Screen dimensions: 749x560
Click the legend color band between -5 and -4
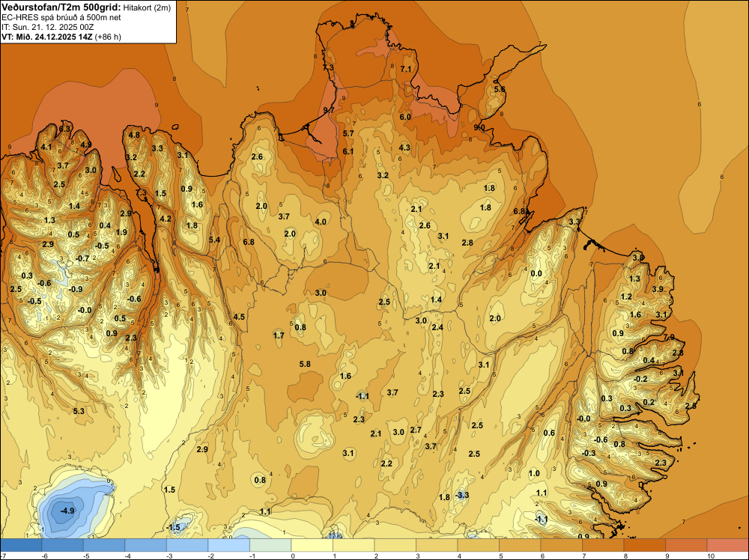click(104, 545)
